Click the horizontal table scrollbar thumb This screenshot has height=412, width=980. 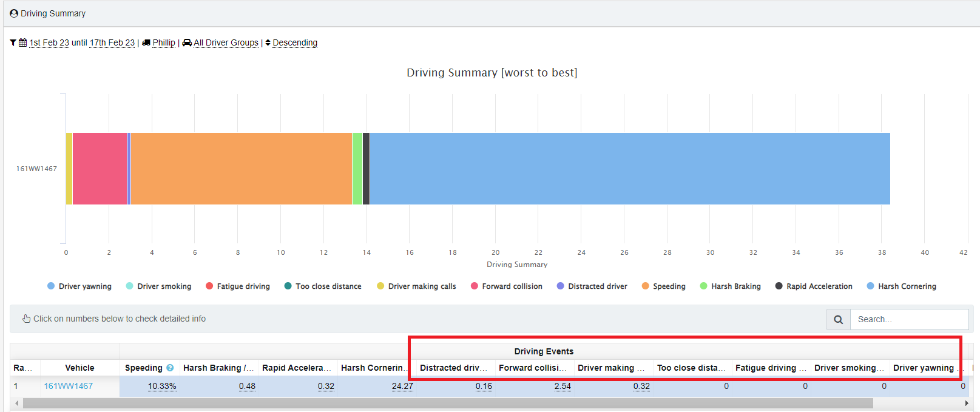point(448,403)
